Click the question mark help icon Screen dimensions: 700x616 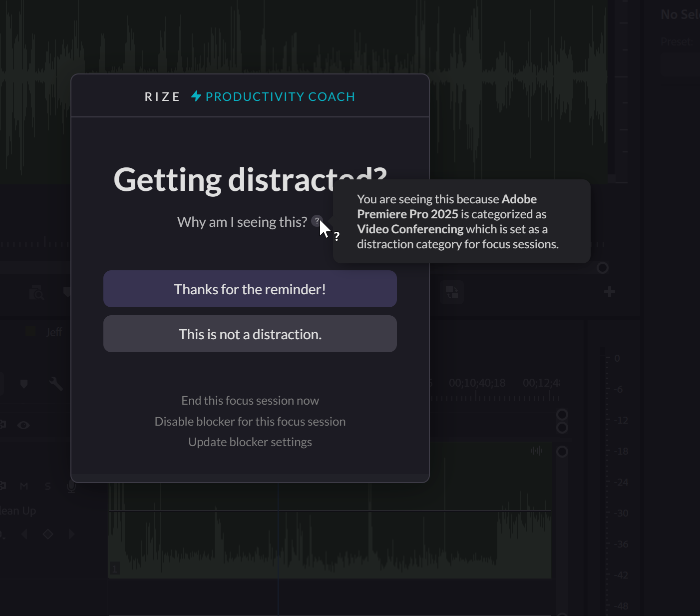point(317,221)
